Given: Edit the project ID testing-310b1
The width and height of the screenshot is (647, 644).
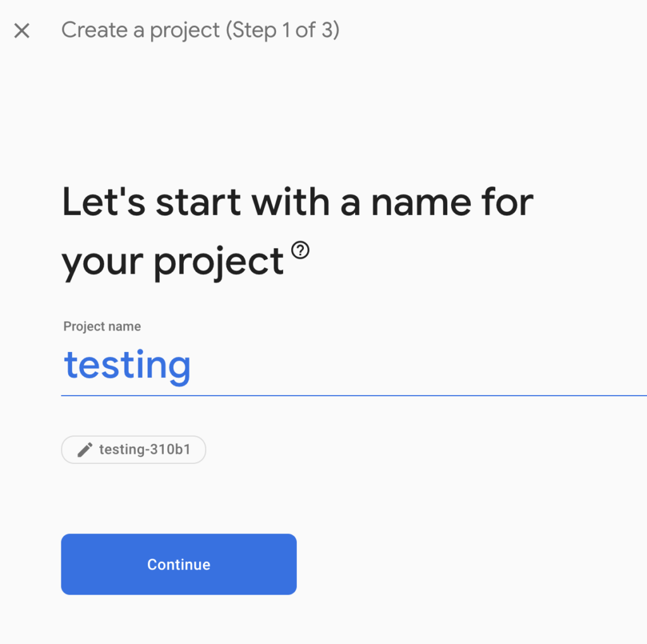Looking at the screenshot, I should point(133,449).
